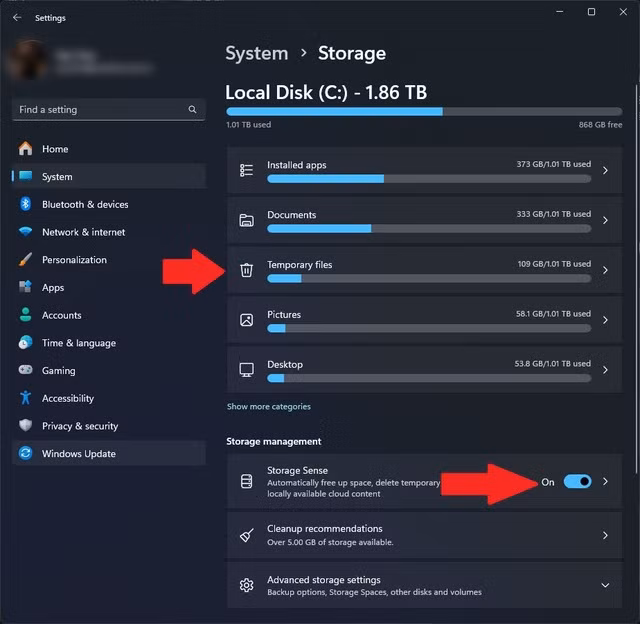Click the Desktop monitor icon
The image size is (640, 624).
click(247, 370)
